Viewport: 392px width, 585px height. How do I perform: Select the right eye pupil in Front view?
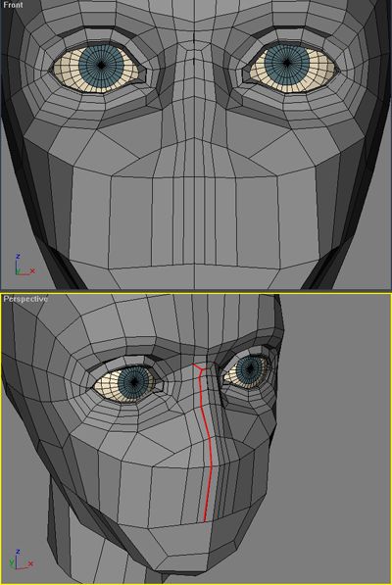tap(286, 63)
